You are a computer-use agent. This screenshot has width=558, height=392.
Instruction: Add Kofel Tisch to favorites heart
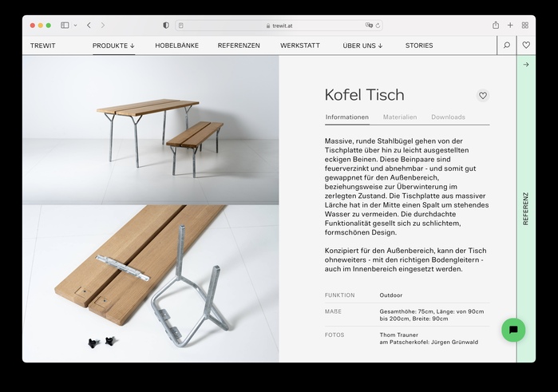(x=483, y=96)
